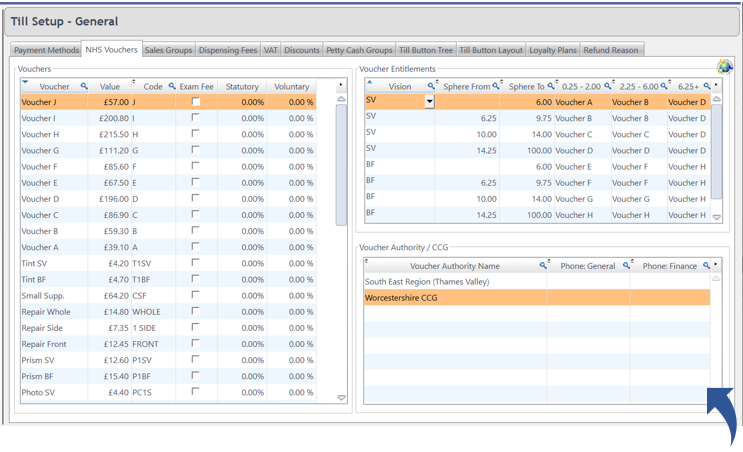Search icon beside Sphere From header
743x452 pixels.
[496, 86]
